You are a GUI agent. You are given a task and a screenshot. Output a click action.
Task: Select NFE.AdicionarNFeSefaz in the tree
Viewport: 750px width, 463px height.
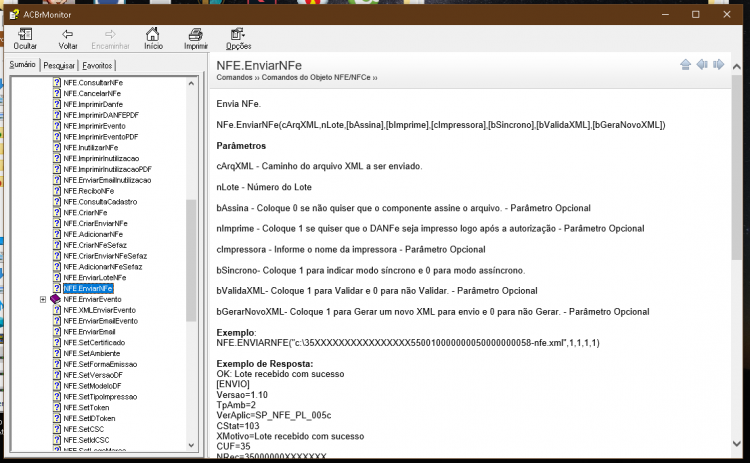click(x=103, y=267)
